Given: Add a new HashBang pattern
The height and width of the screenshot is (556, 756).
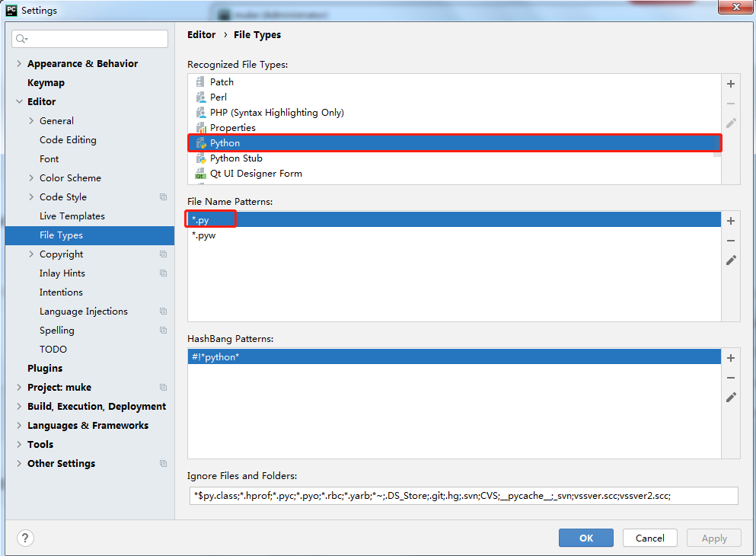Looking at the screenshot, I should coord(731,358).
